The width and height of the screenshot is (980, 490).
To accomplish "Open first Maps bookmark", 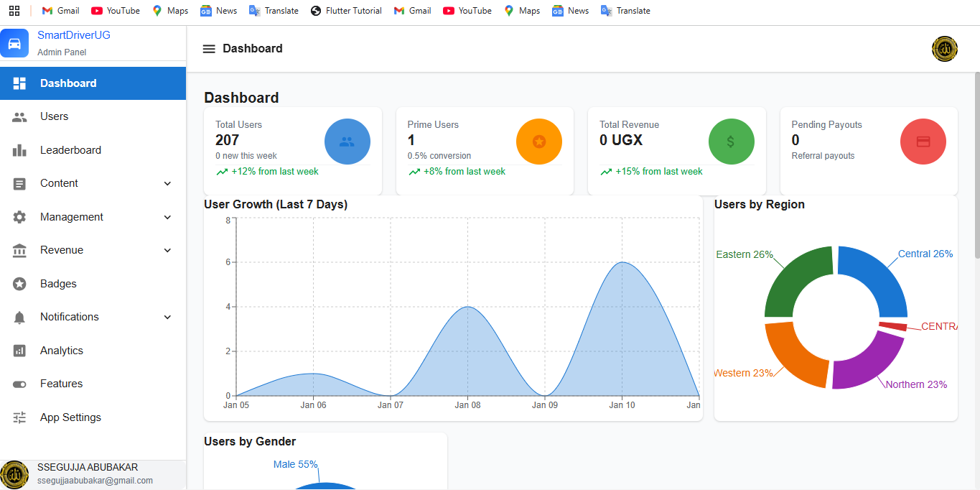I will pyautogui.click(x=170, y=11).
